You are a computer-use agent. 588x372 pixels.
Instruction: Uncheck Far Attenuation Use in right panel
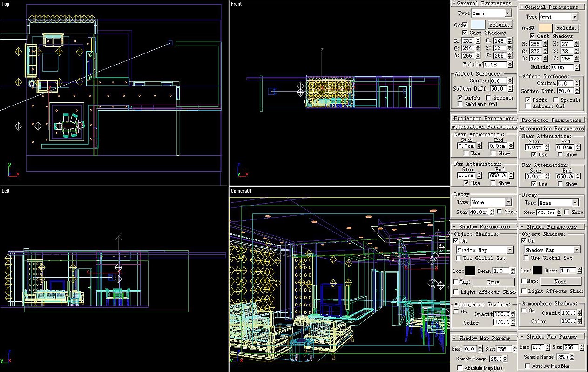pos(534,184)
